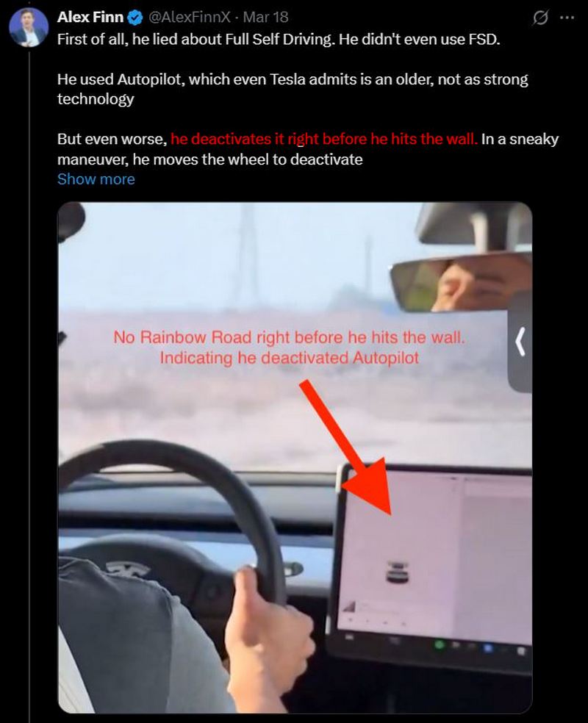Viewport: 588px width, 723px height.
Task: Open the three-dot More options menu
Action: coord(567,18)
